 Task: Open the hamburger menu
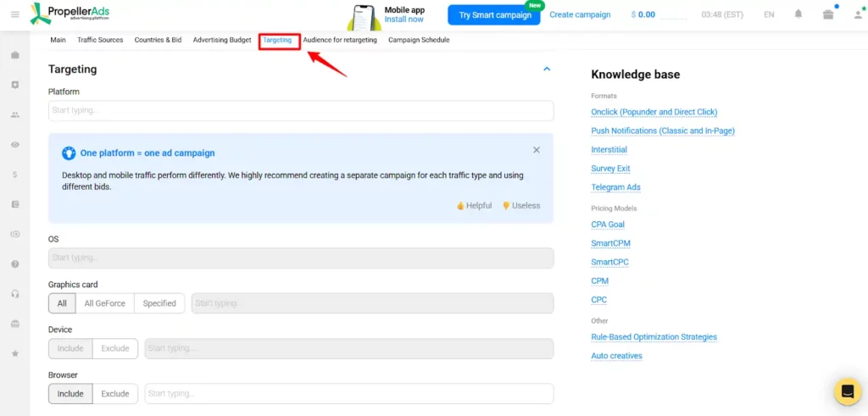14,14
